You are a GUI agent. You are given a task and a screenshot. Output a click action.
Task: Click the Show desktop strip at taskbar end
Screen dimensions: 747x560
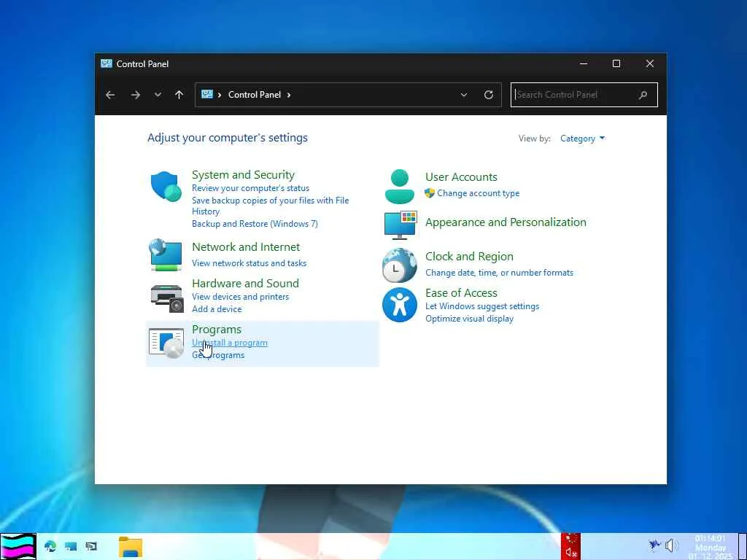(x=742, y=547)
